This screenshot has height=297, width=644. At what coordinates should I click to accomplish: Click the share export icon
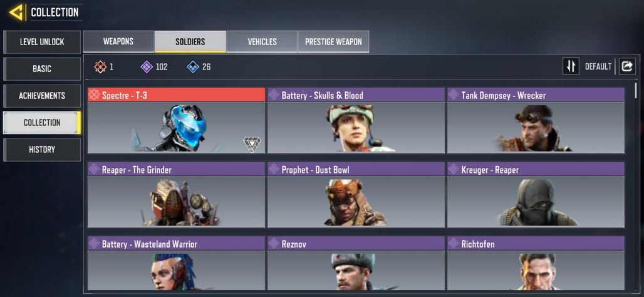[x=626, y=66]
